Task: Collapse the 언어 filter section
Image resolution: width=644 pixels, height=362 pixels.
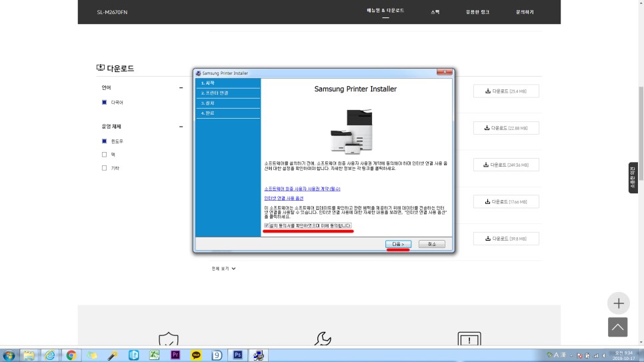Action: coord(181,87)
